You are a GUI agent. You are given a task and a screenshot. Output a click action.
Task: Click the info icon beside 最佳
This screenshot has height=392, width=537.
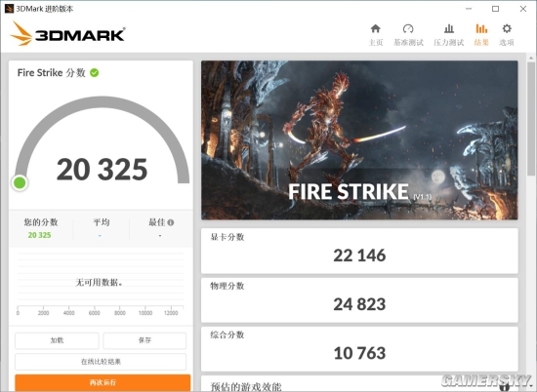(x=171, y=222)
